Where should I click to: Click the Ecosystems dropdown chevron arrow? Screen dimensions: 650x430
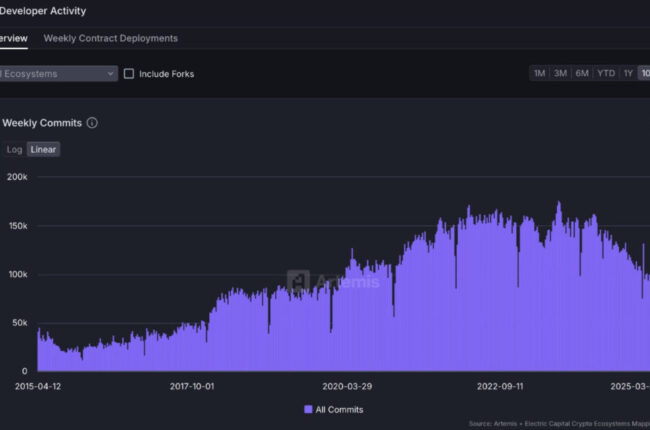tap(110, 74)
